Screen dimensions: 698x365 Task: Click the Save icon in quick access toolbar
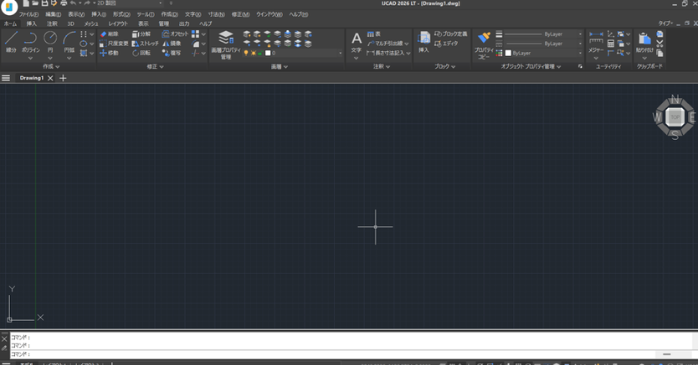(x=45, y=3)
